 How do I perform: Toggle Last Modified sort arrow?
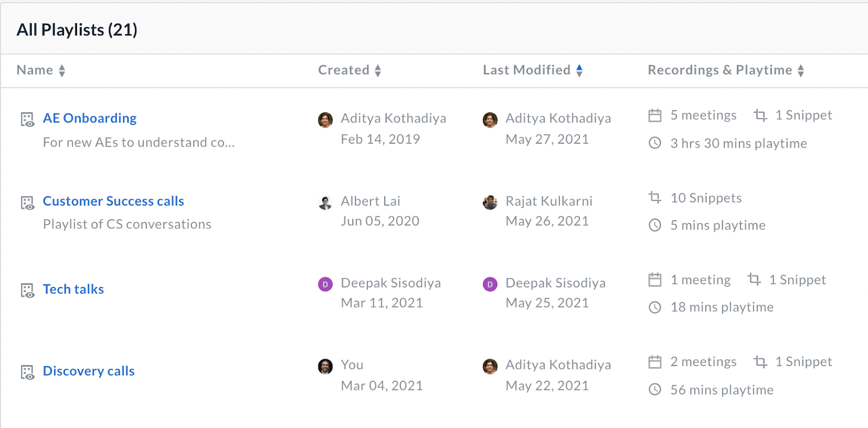[579, 71]
